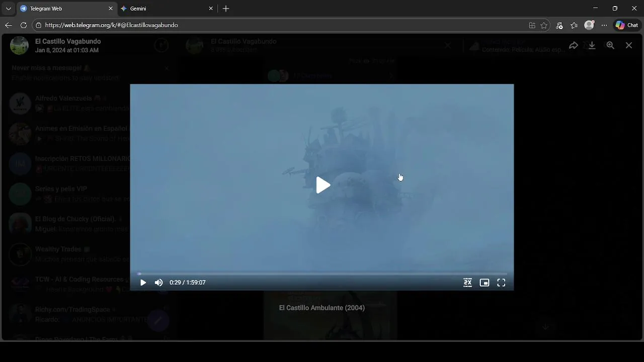Open browser profile avatar
Screen dimensions: 644x362
589,25
